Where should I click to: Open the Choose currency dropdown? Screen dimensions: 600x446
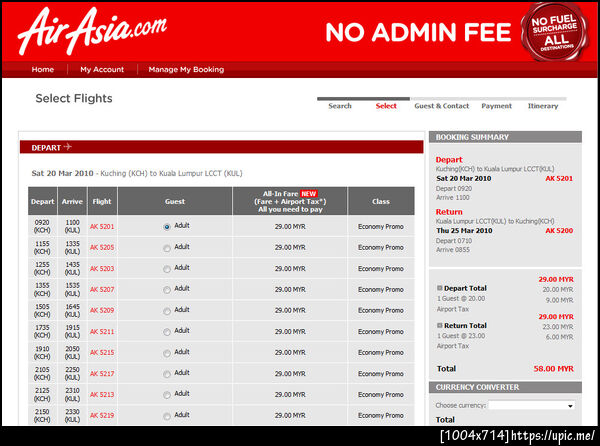click(x=532, y=405)
